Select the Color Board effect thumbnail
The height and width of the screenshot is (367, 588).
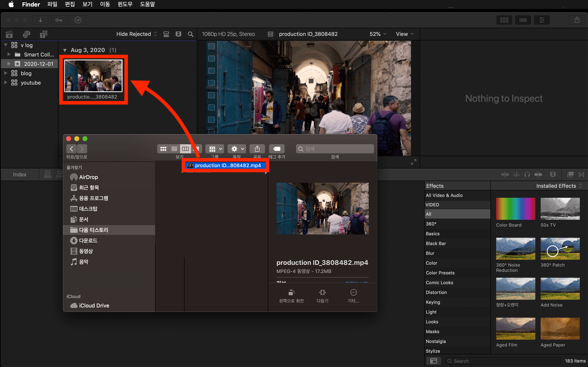[x=515, y=209]
